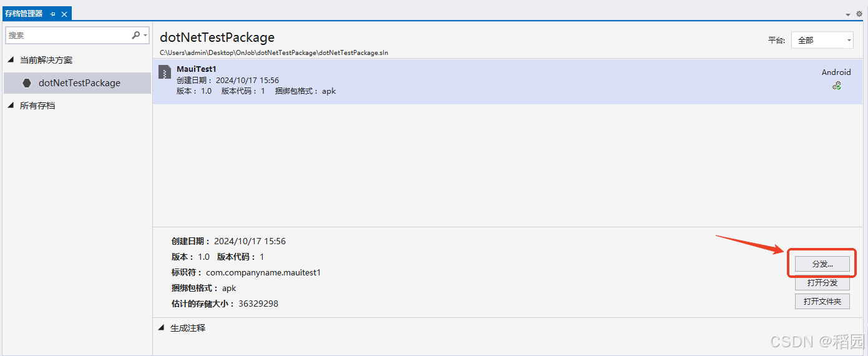Expand the 所有存档 section

[11, 106]
